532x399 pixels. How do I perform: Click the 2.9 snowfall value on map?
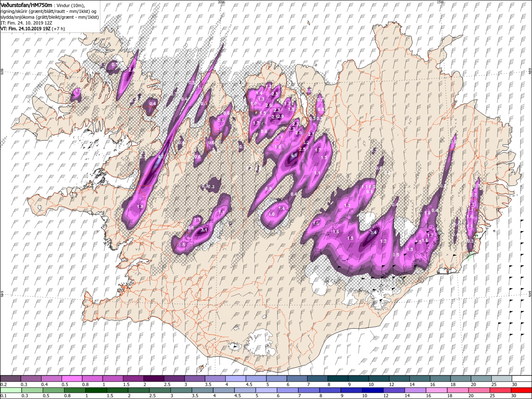point(280,117)
